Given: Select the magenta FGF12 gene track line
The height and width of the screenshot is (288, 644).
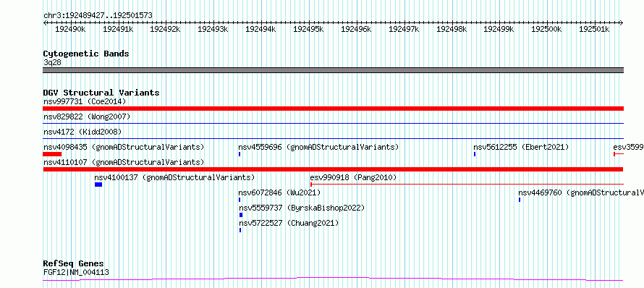Looking at the screenshot, I should coord(333,279).
